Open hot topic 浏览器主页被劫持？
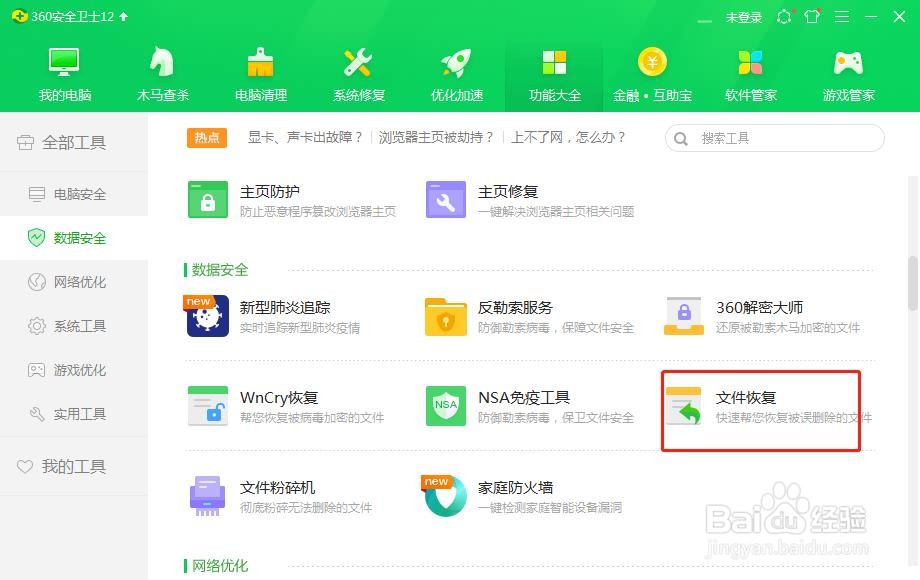 436,137
